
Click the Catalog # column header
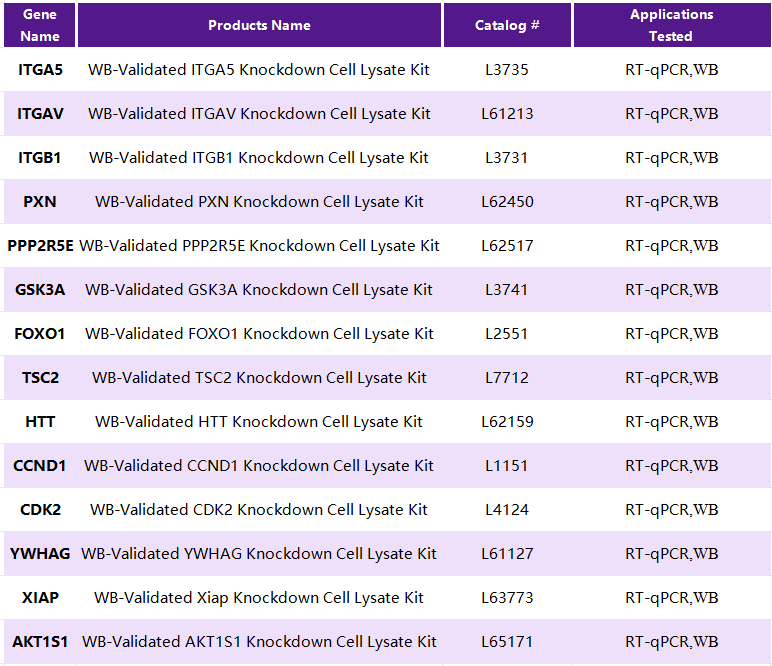pos(507,25)
